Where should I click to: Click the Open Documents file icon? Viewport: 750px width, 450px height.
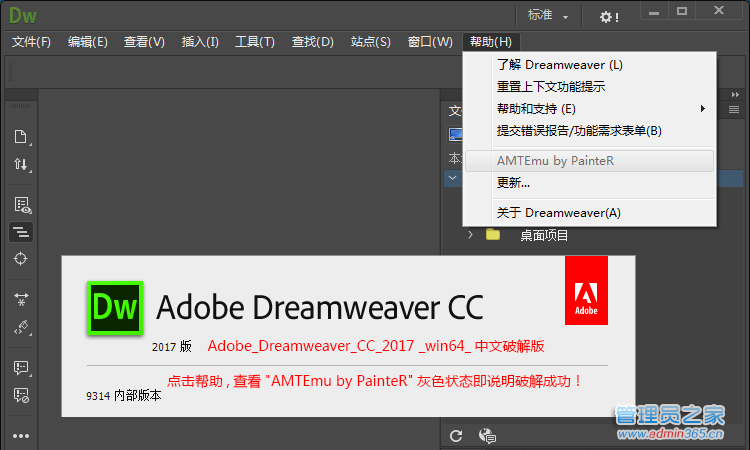click(x=21, y=137)
